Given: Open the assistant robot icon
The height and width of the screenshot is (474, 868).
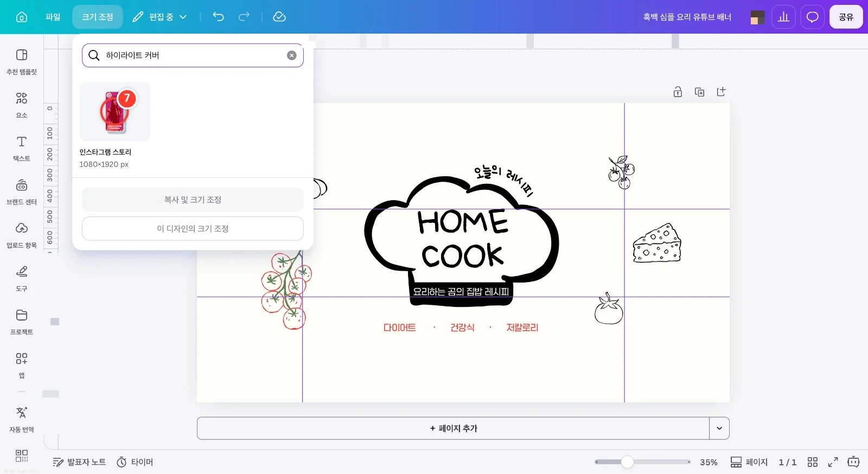Looking at the screenshot, I should (x=853, y=462).
